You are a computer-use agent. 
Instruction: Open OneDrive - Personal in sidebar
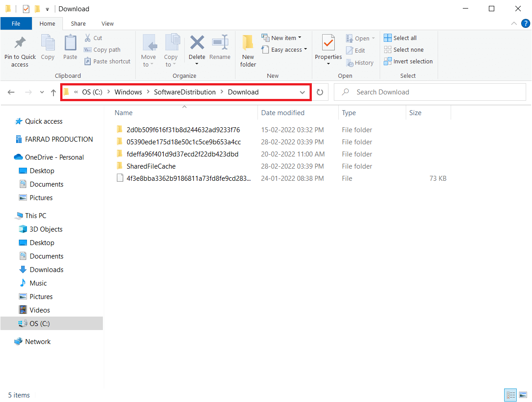tap(54, 157)
